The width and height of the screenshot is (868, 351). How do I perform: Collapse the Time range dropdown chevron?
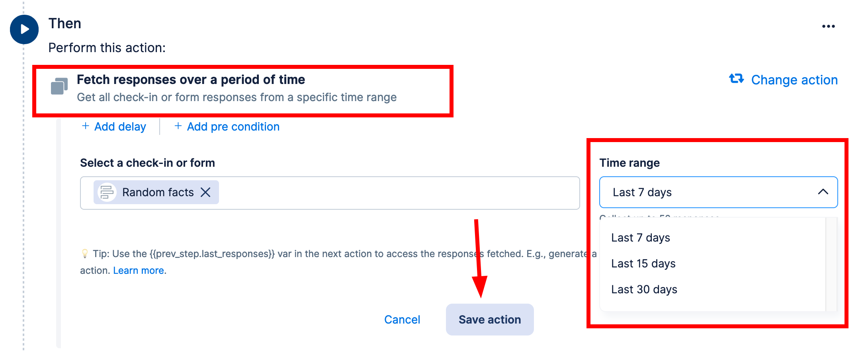823,192
